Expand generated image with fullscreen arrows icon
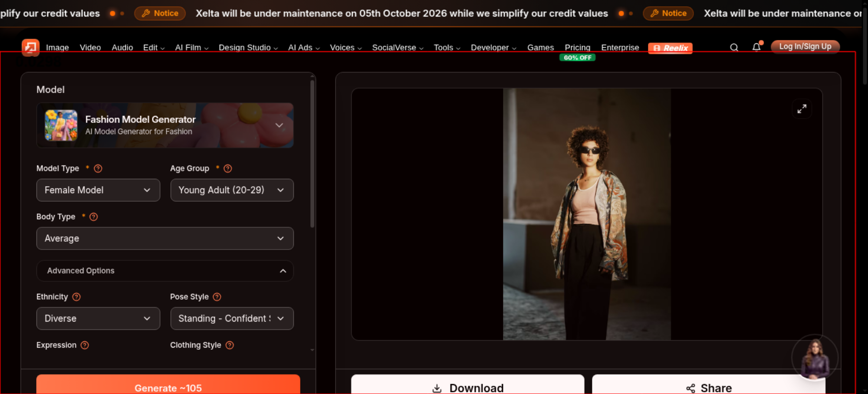Screen dimensions: 868x394 coord(802,108)
